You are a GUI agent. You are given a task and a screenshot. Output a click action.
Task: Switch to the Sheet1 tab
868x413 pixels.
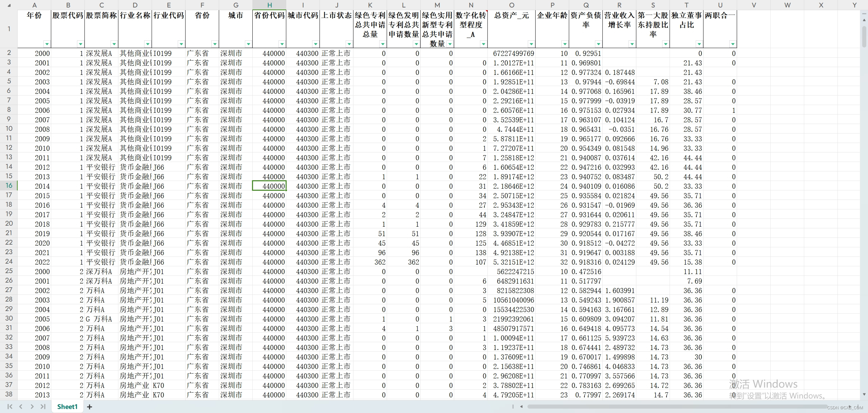[x=67, y=407]
